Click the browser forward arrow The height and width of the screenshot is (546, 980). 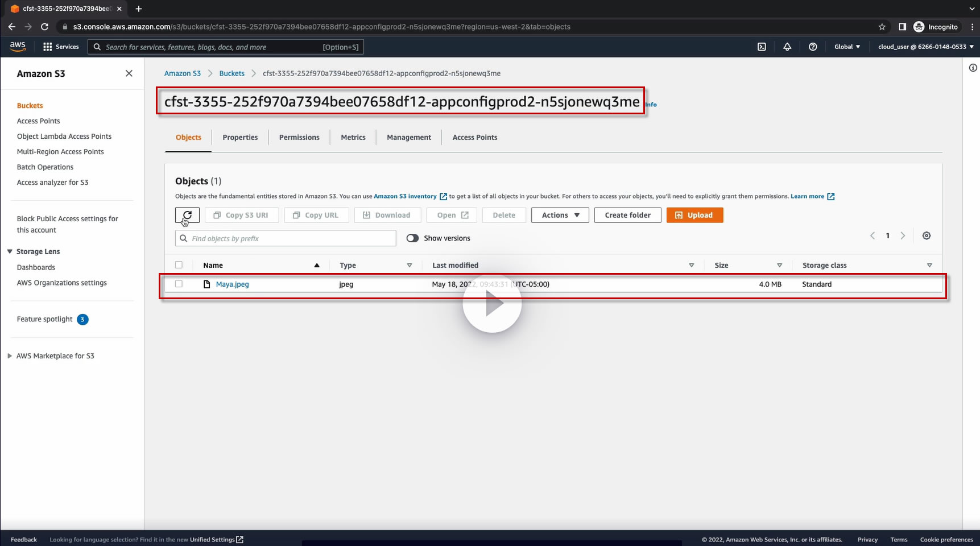coord(28,27)
